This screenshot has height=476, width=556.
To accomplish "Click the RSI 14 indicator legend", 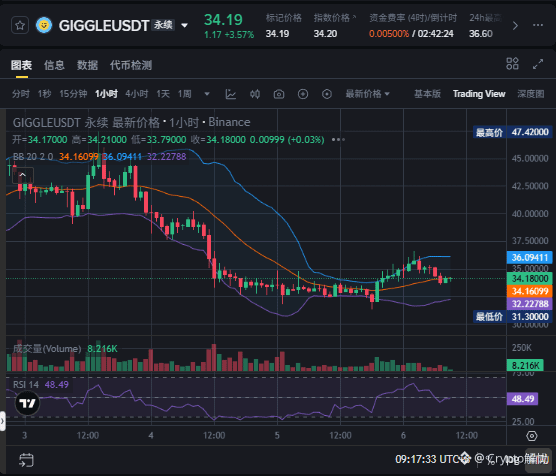I will point(26,384).
